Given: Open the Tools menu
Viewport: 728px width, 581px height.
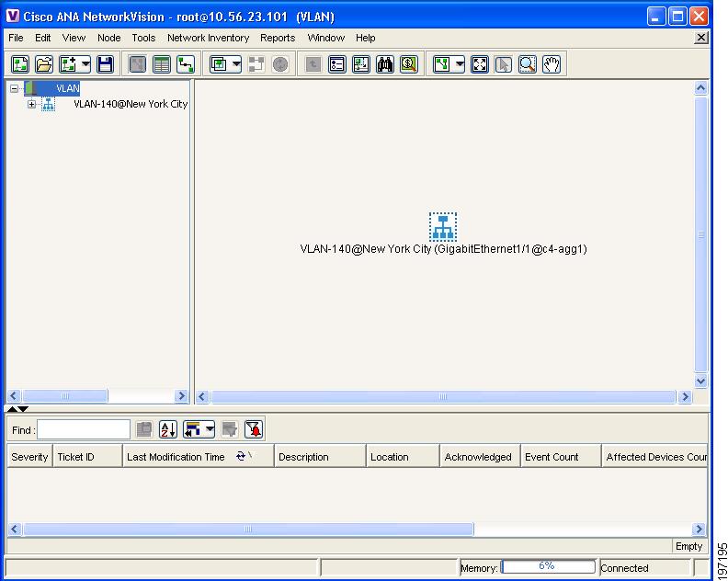Looking at the screenshot, I should tap(143, 38).
